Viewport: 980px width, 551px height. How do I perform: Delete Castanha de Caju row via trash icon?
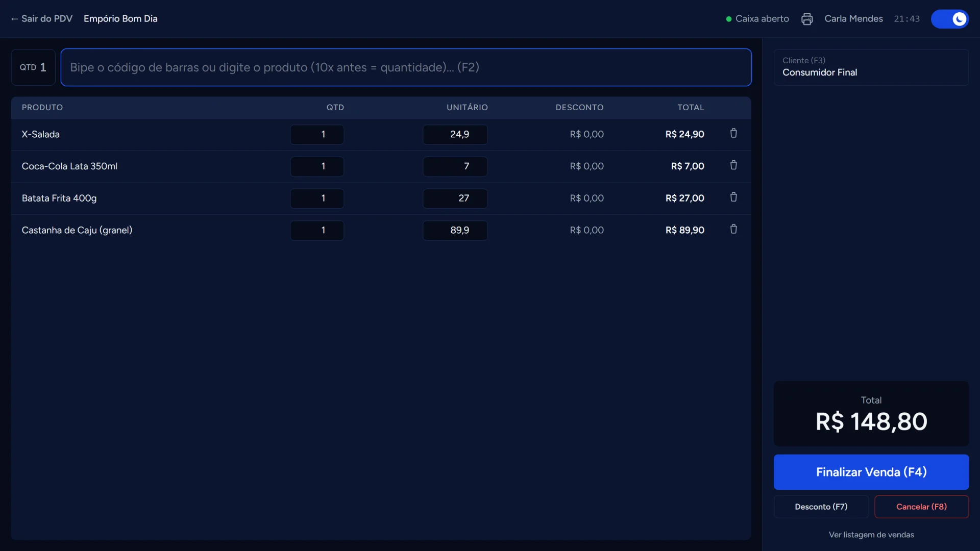733,230
